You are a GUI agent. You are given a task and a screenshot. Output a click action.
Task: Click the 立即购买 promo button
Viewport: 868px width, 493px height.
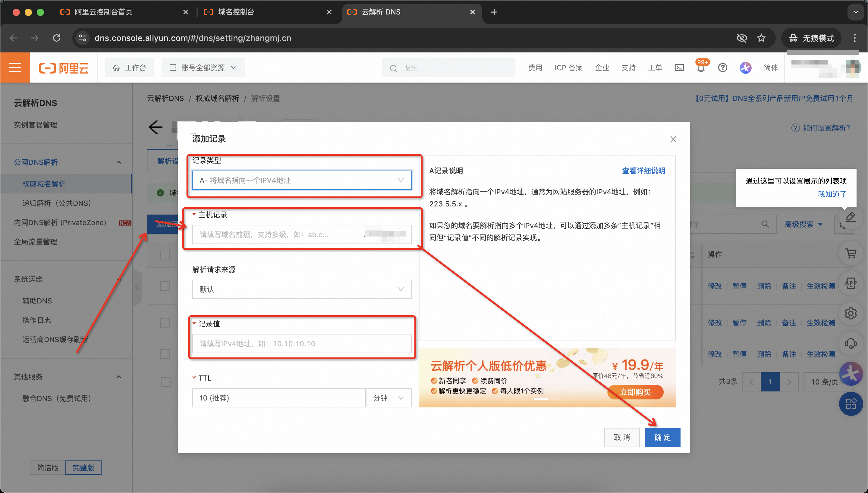[x=635, y=392]
